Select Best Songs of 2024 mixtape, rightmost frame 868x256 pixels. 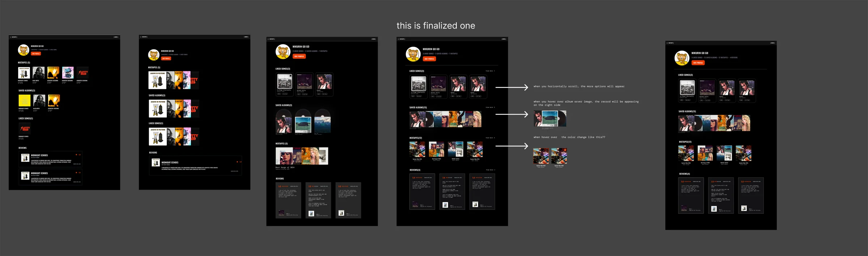coord(705,155)
